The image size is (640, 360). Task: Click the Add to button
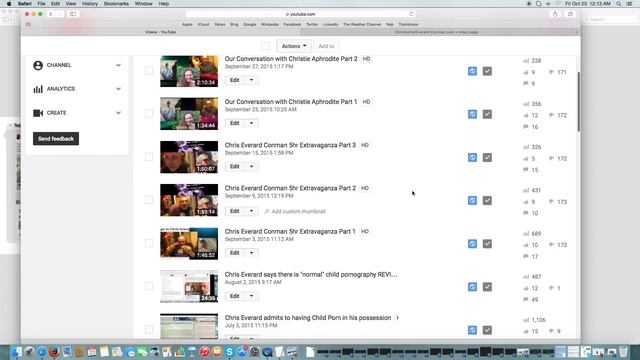pos(326,46)
